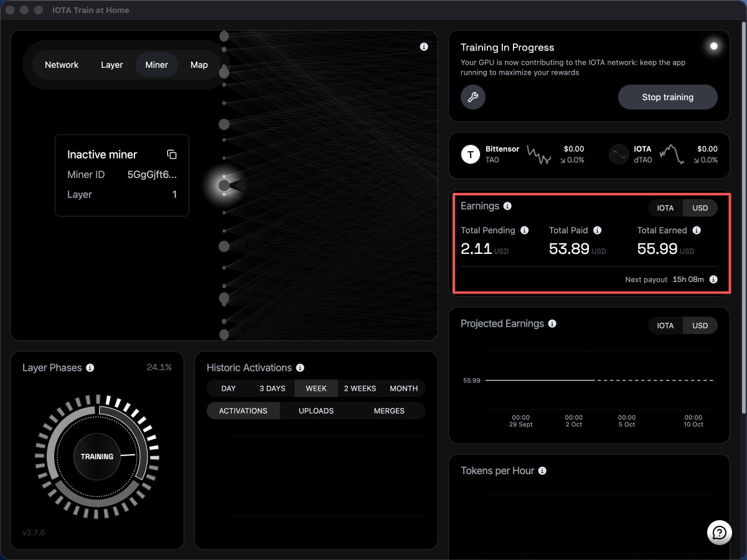Switch to the Network view tab
This screenshot has width=747, height=560.
(x=62, y=65)
